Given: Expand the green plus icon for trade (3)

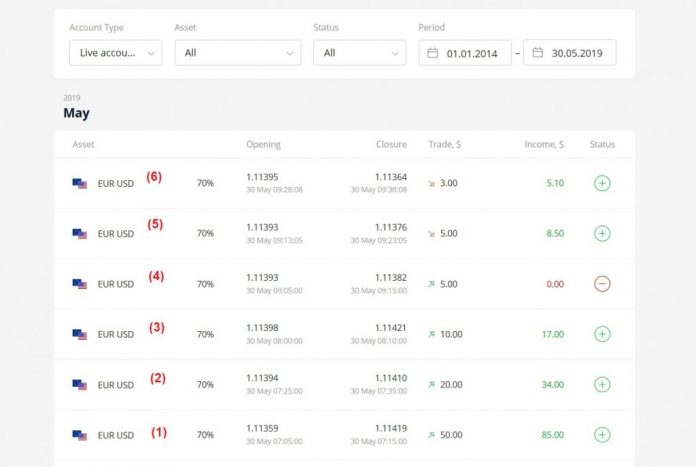Looking at the screenshot, I should [602, 334].
